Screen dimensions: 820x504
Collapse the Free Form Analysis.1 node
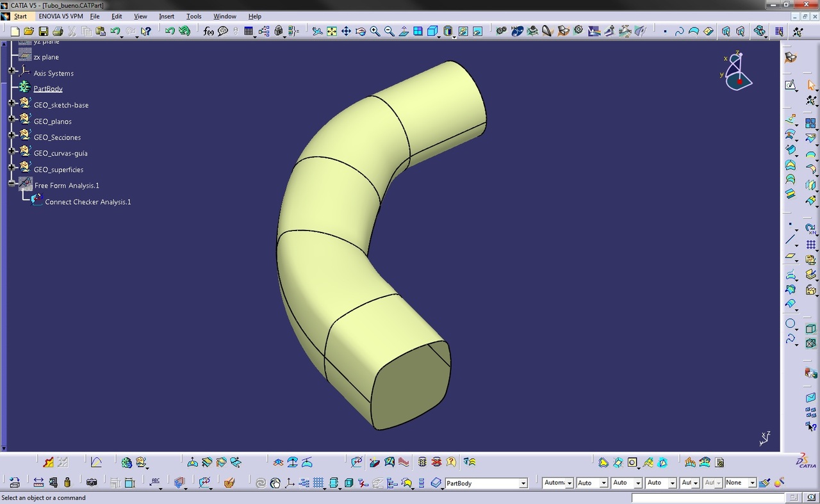(12, 183)
